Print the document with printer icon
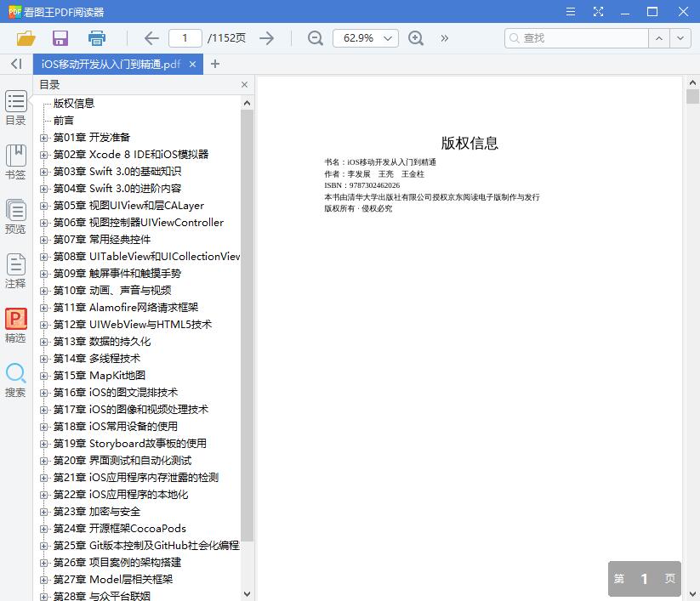Screen dimensions: 700x601 coord(96,38)
